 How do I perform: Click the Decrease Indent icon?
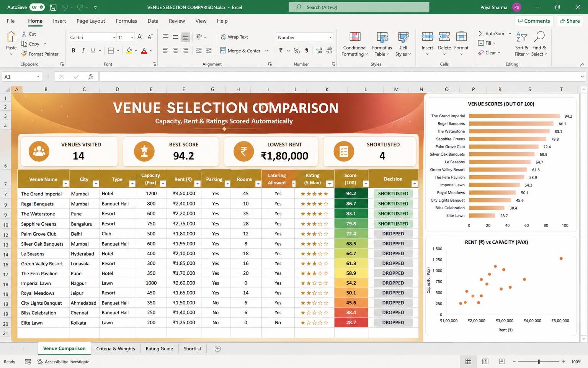tap(199, 51)
